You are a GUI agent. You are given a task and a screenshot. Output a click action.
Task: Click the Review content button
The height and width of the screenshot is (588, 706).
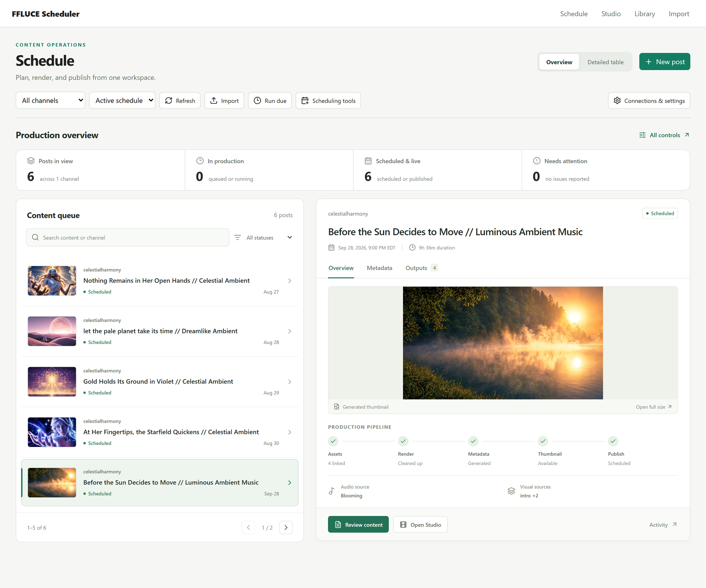tap(358, 524)
